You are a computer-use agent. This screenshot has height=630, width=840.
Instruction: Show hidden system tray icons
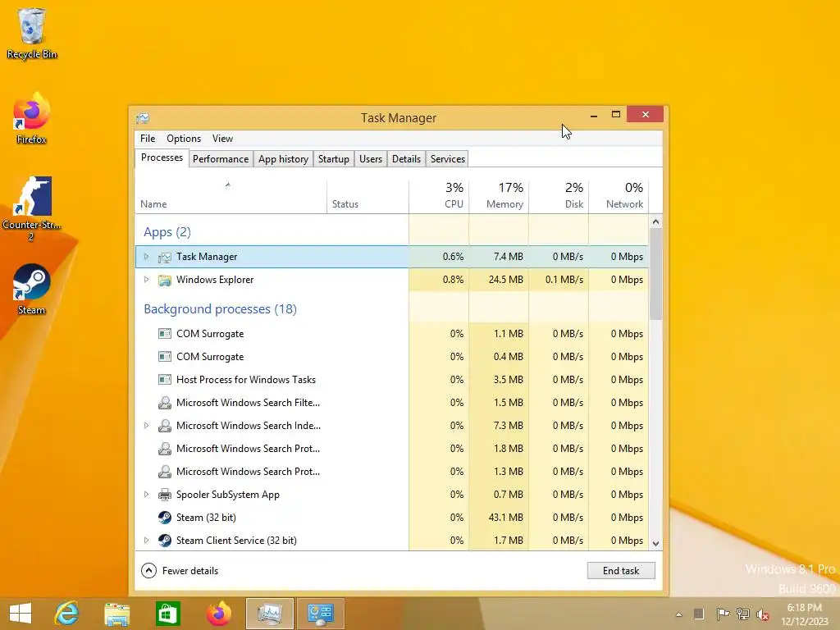point(678,614)
